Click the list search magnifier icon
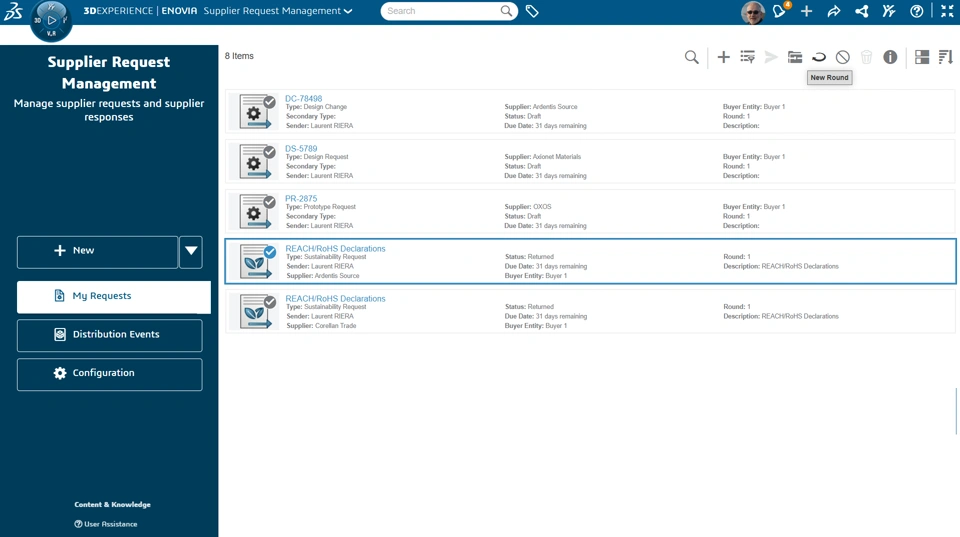This screenshot has width=960, height=537. point(691,57)
